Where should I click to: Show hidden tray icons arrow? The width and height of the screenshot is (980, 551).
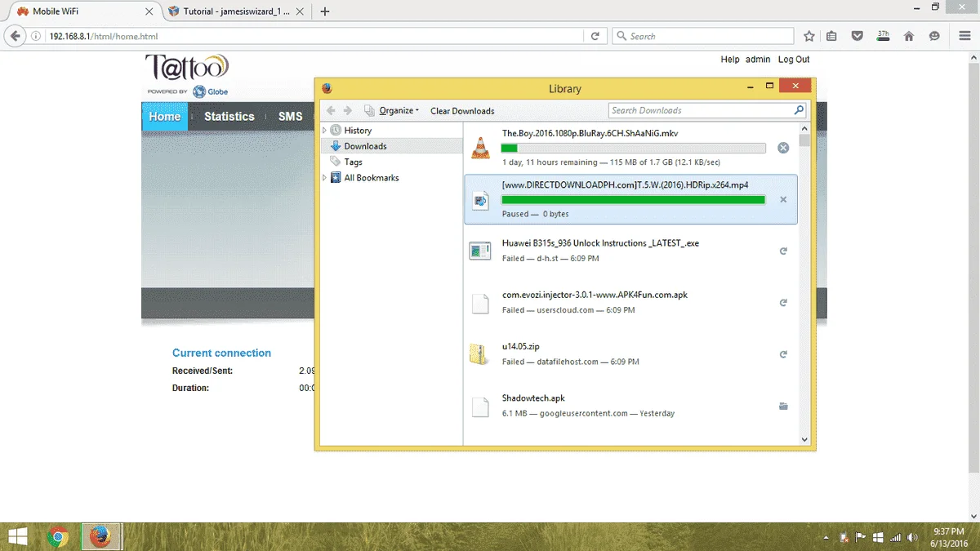point(826,537)
